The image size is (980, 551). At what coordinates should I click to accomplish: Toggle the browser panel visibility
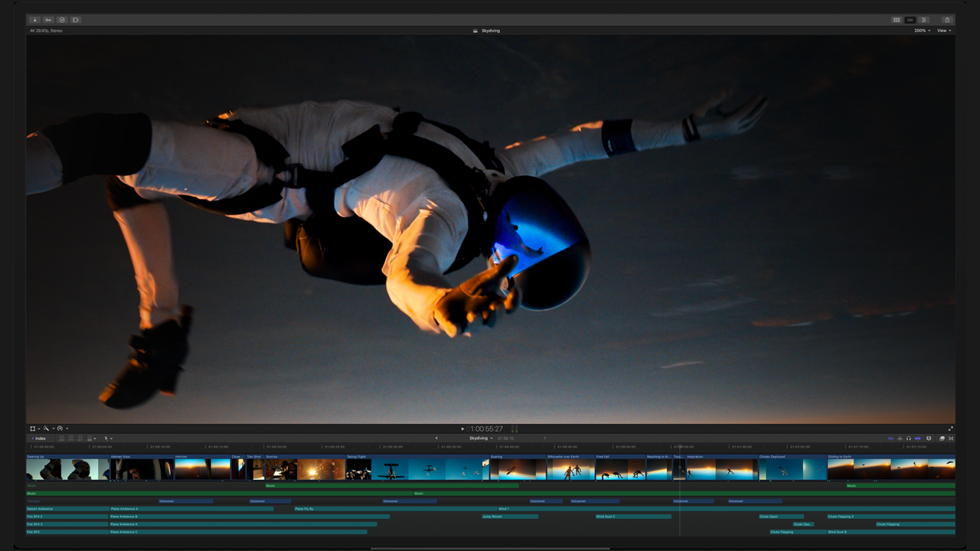pyautogui.click(x=897, y=20)
